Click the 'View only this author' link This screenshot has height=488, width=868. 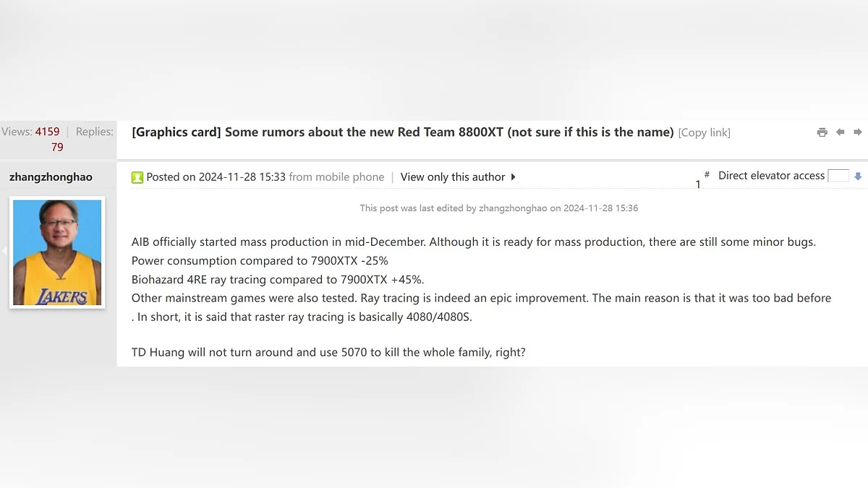click(452, 177)
